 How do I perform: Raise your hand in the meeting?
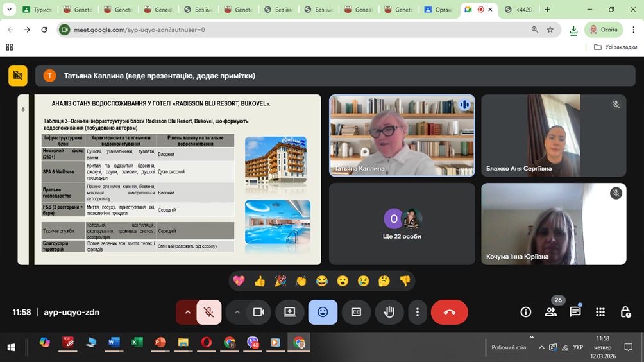(x=389, y=312)
